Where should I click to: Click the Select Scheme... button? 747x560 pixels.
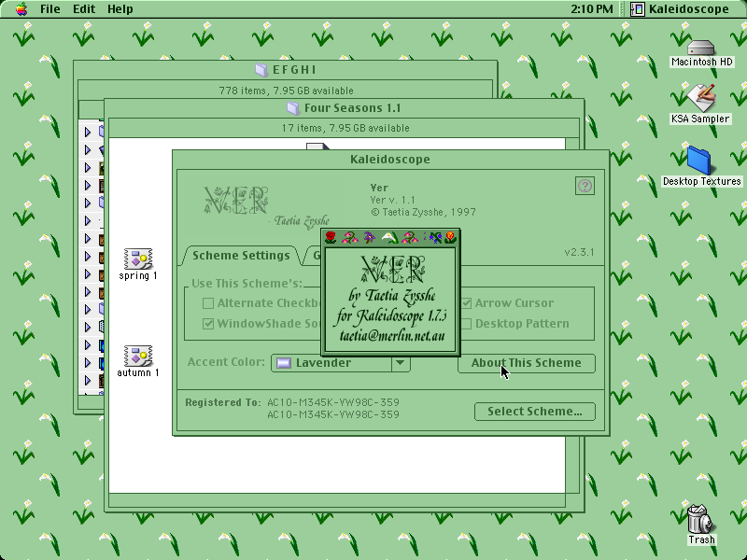(534, 412)
